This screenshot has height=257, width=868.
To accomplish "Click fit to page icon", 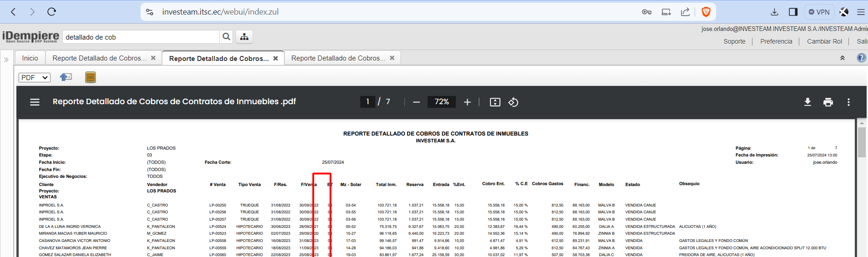I will [495, 102].
